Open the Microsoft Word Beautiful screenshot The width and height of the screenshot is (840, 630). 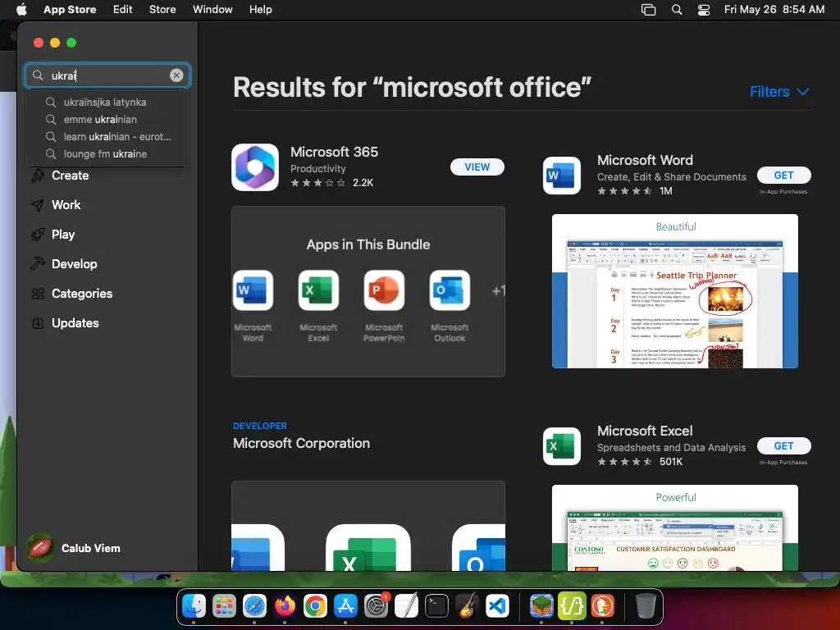tap(675, 291)
